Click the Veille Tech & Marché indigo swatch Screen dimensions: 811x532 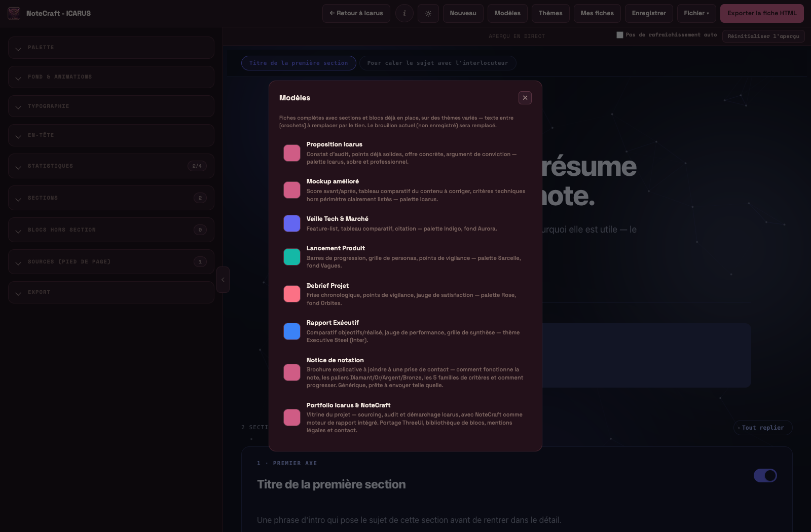(292, 223)
